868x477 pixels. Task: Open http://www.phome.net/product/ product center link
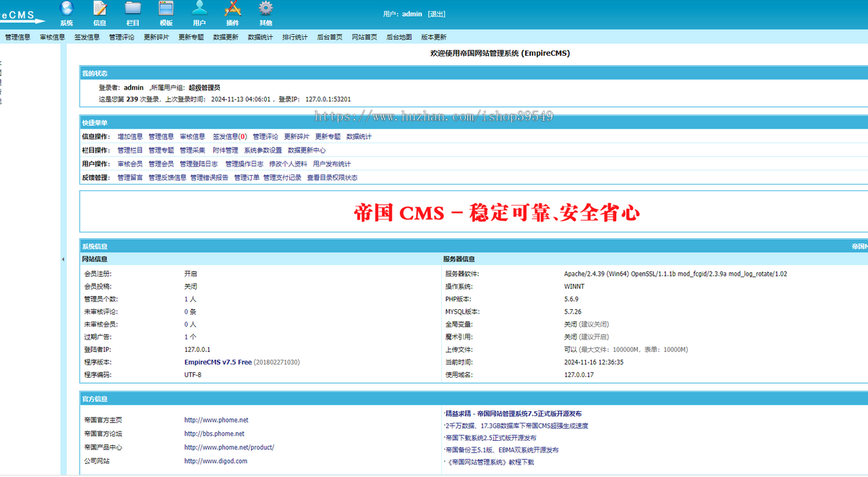229,447
